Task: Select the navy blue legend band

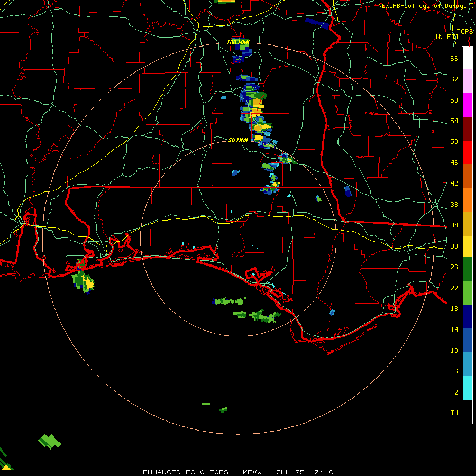Action: (467, 317)
